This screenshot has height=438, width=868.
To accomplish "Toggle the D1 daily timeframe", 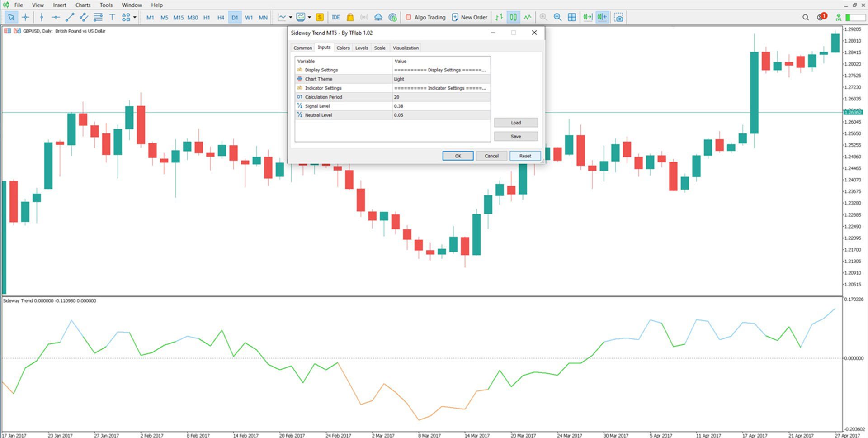I will click(235, 18).
